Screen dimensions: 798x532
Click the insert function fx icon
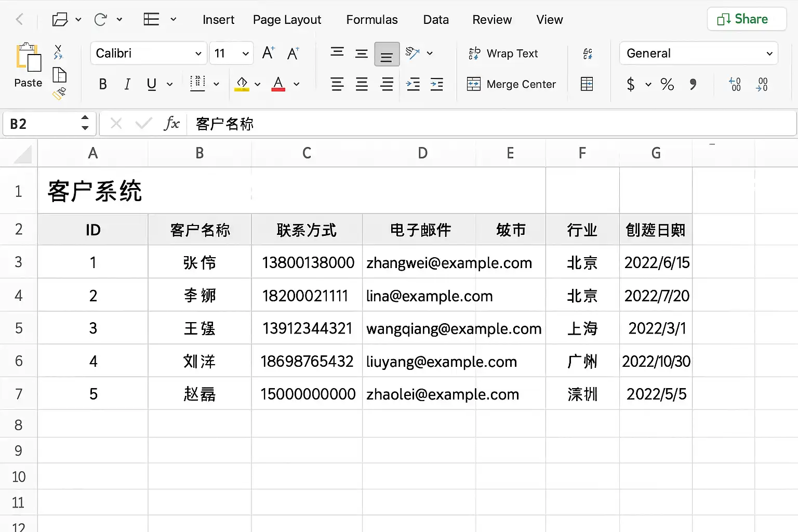(x=171, y=124)
